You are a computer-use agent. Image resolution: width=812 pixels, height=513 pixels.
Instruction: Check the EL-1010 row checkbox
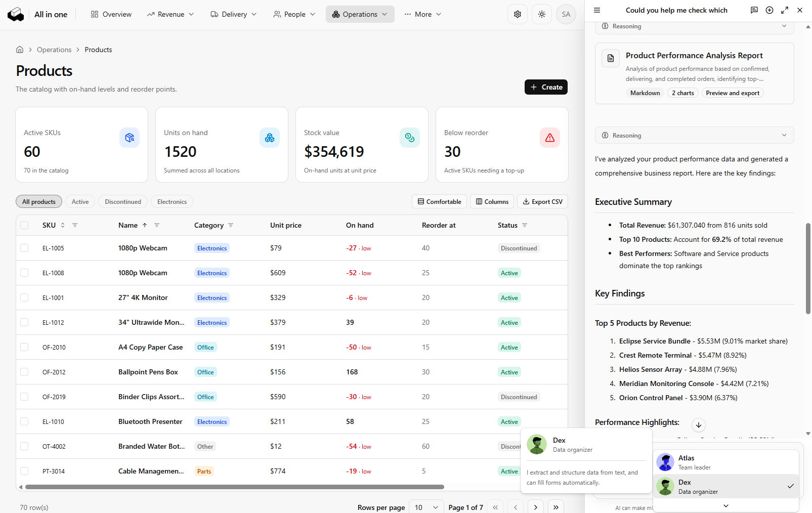tap(24, 421)
